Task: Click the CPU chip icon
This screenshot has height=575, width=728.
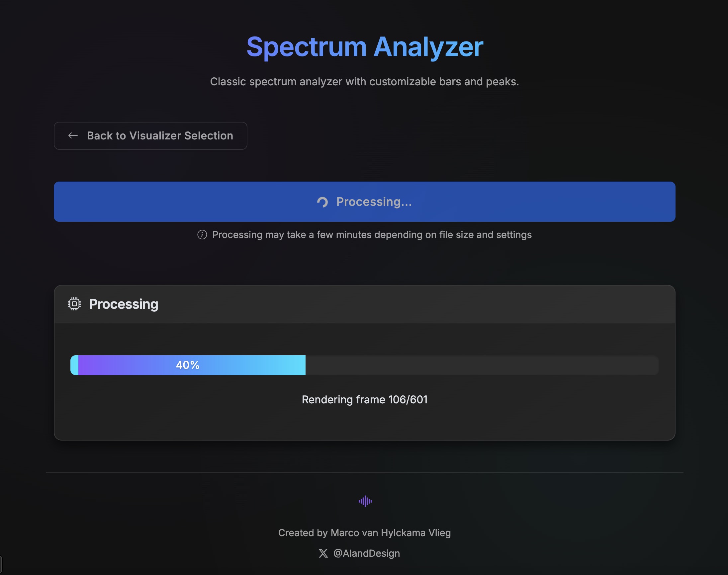Action: pyautogui.click(x=74, y=304)
